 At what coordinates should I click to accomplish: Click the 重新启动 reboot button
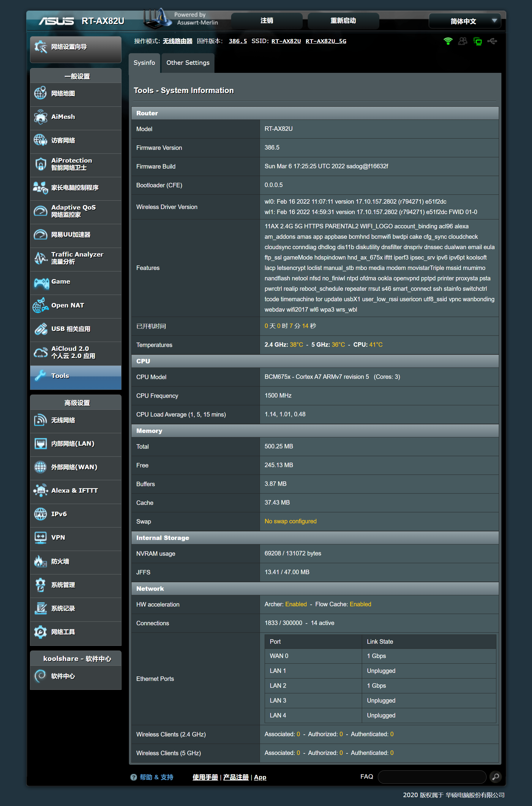(343, 21)
